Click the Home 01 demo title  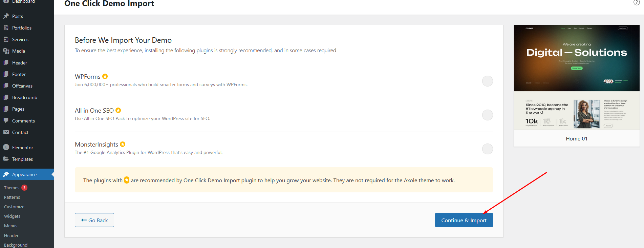tap(577, 138)
